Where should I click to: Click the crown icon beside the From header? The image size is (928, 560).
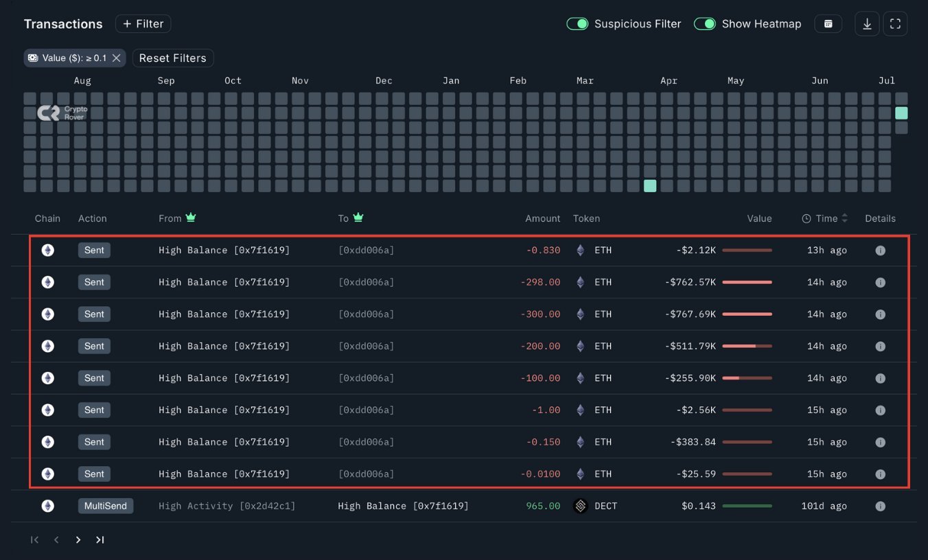point(190,218)
